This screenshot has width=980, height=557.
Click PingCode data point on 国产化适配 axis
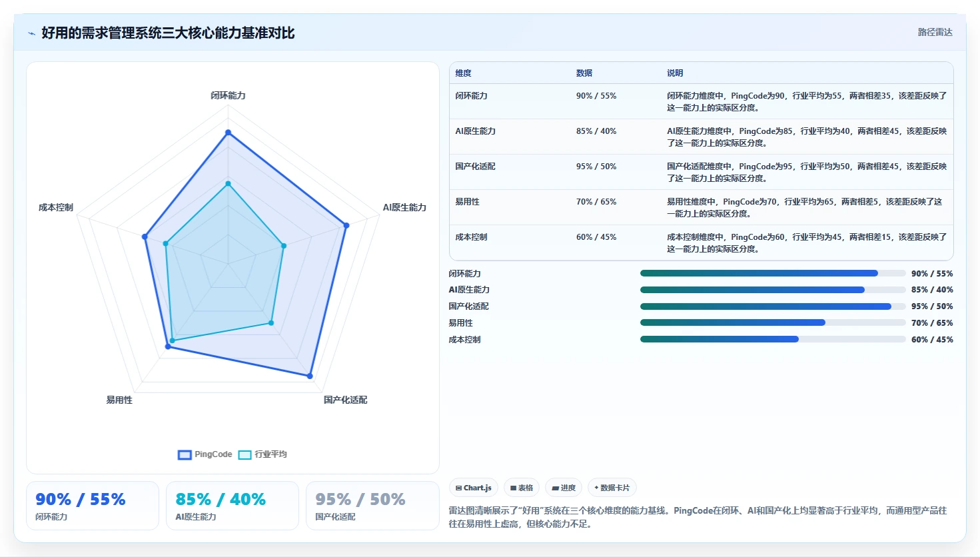(x=310, y=376)
